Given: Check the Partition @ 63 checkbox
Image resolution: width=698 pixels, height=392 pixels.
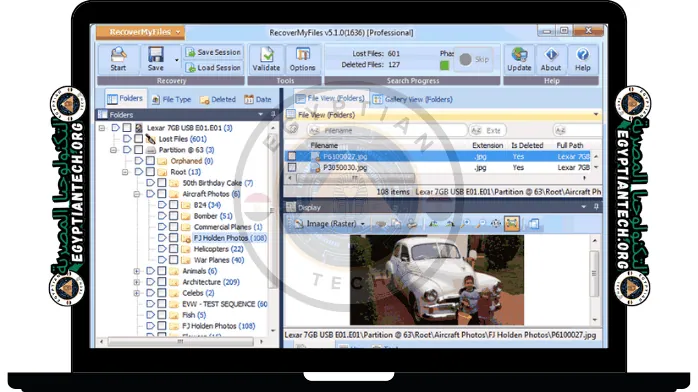Looking at the screenshot, I should click(139, 150).
